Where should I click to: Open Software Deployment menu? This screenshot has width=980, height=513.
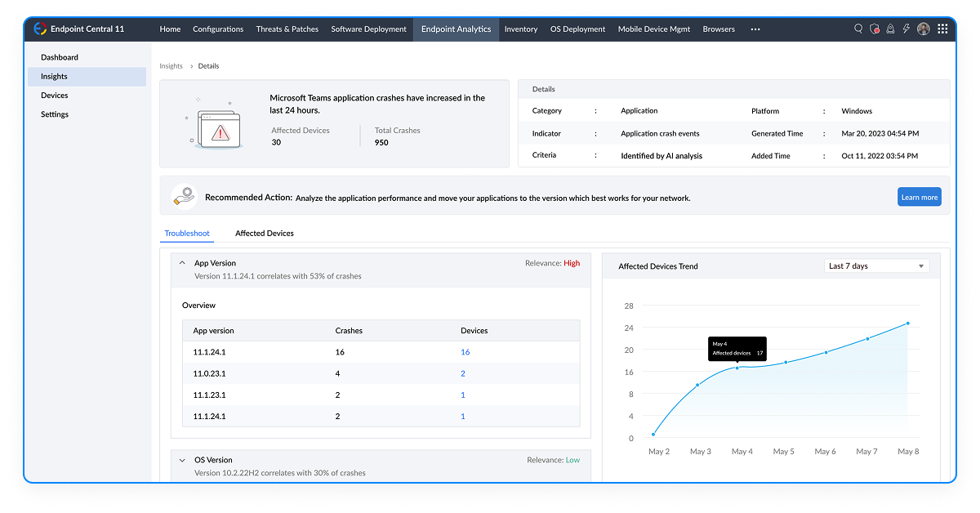(368, 29)
